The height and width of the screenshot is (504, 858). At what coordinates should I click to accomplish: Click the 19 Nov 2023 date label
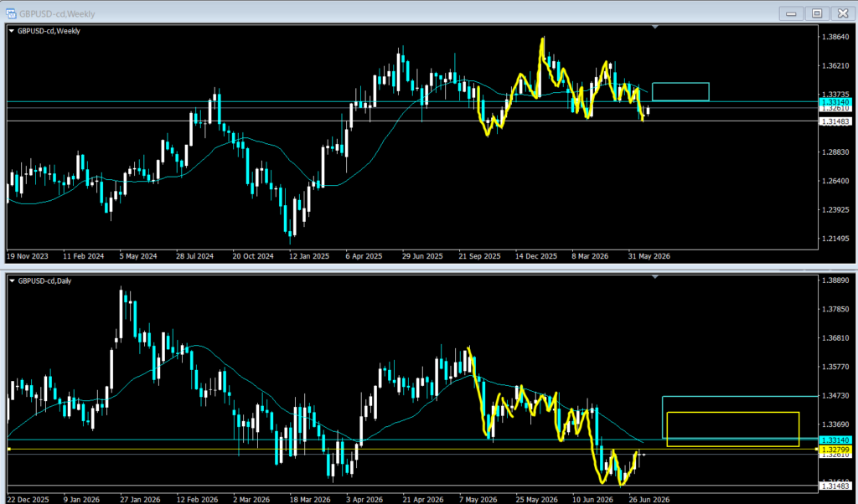tap(28, 256)
